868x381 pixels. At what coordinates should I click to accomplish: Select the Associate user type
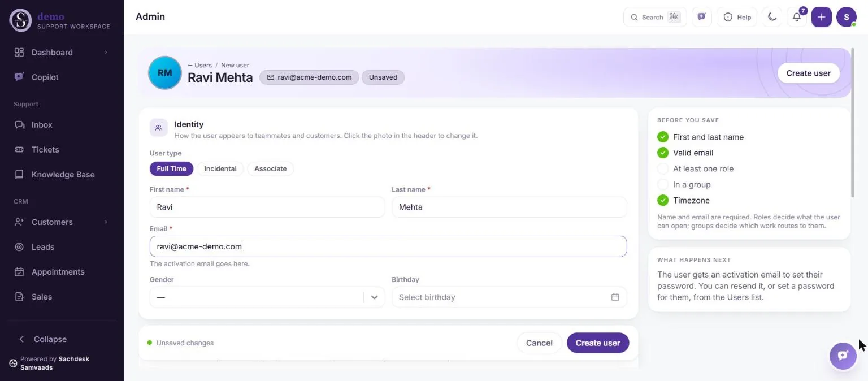(270, 168)
